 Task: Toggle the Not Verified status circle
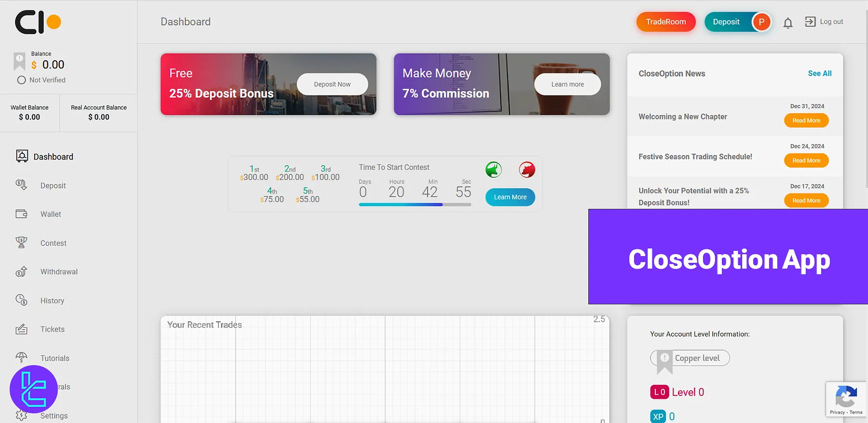pyautogui.click(x=21, y=80)
